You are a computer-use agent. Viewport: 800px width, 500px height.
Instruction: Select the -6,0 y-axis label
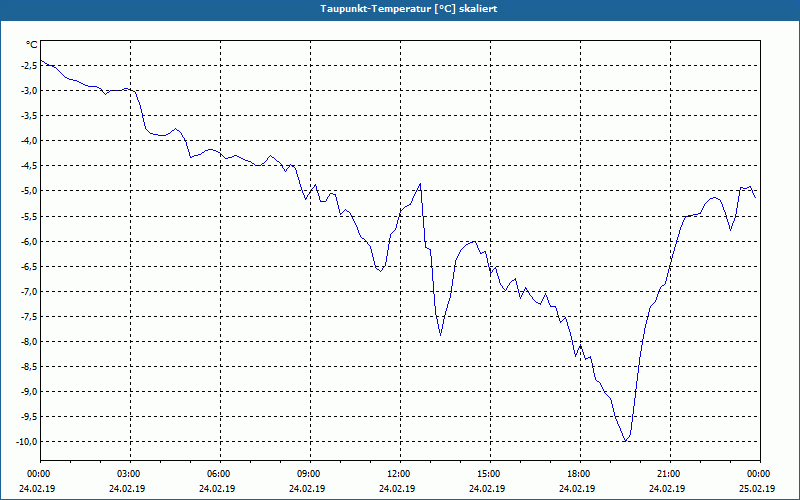28,241
